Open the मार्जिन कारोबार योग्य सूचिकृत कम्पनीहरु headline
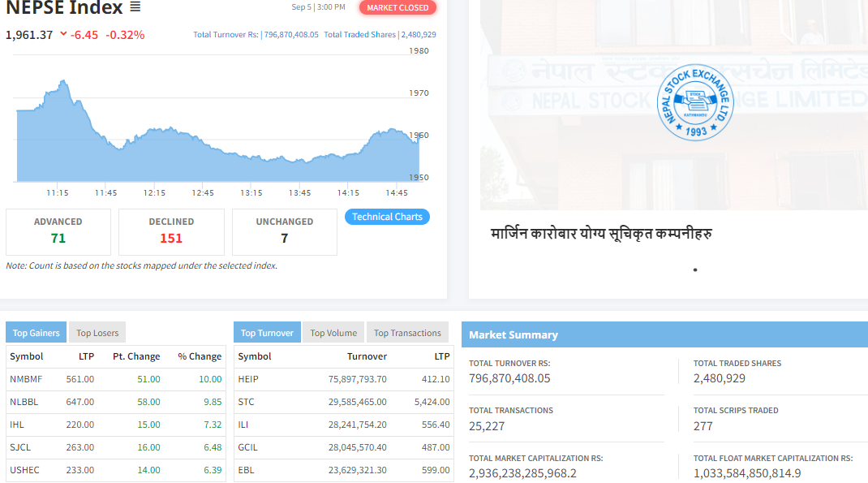This screenshot has width=868, height=483. [x=601, y=233]
